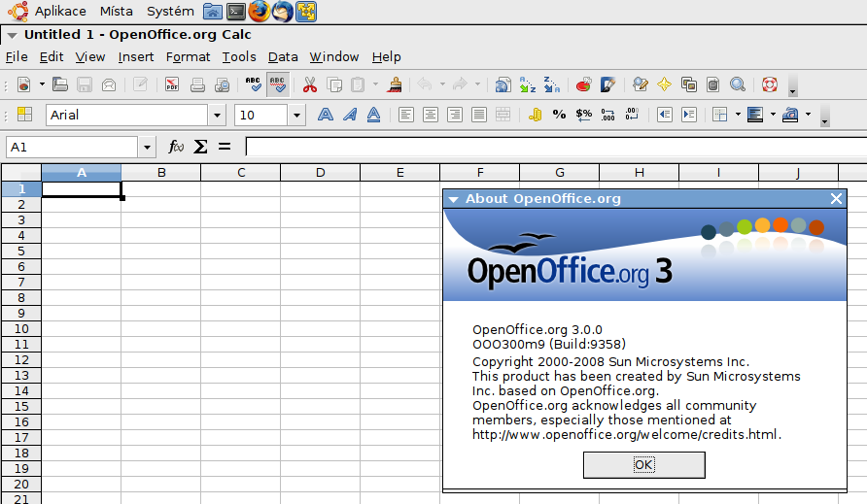Center cell text horizontally
Screen dimensions: 867x504
pyautogui.click(x=431, y=115)
